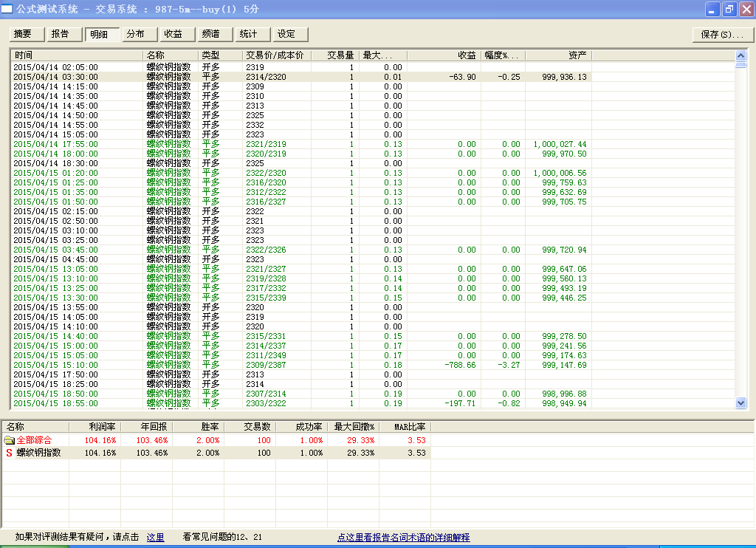Select the 全部综合 summary row

point(216,440)
